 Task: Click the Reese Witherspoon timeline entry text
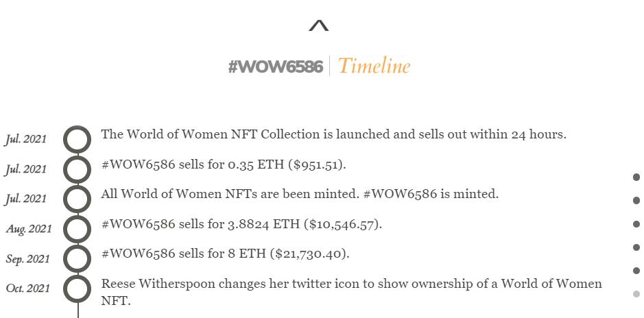pyautogui.click(x=351, y=284)
